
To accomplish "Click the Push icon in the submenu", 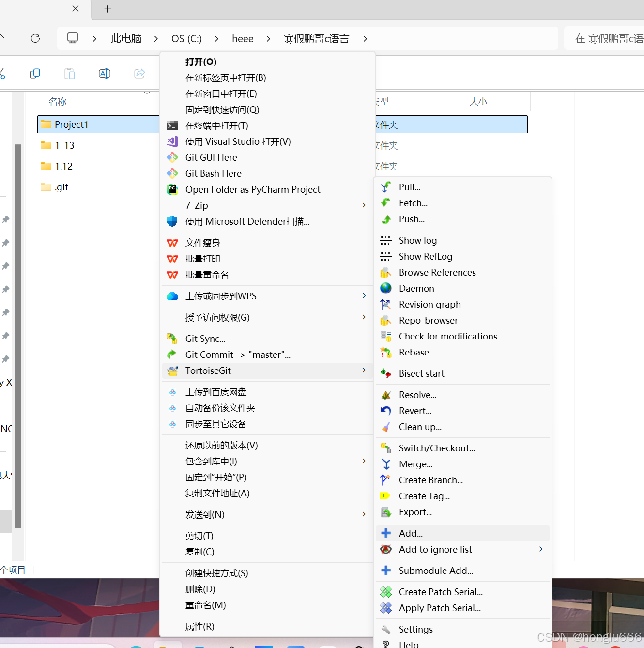I will [386, 219].
